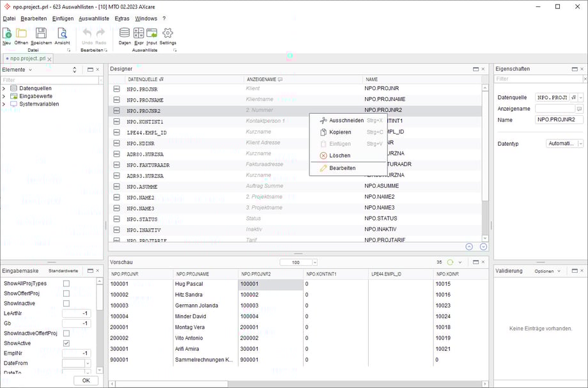Close the Designer panel
The image size is (588, 388).
coord(483,69)
